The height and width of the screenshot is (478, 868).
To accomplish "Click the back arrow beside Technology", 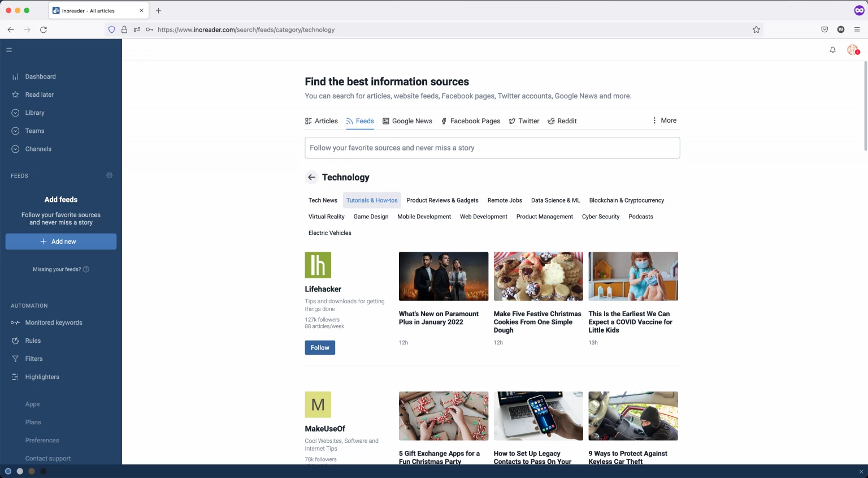I will coord(311,177).
